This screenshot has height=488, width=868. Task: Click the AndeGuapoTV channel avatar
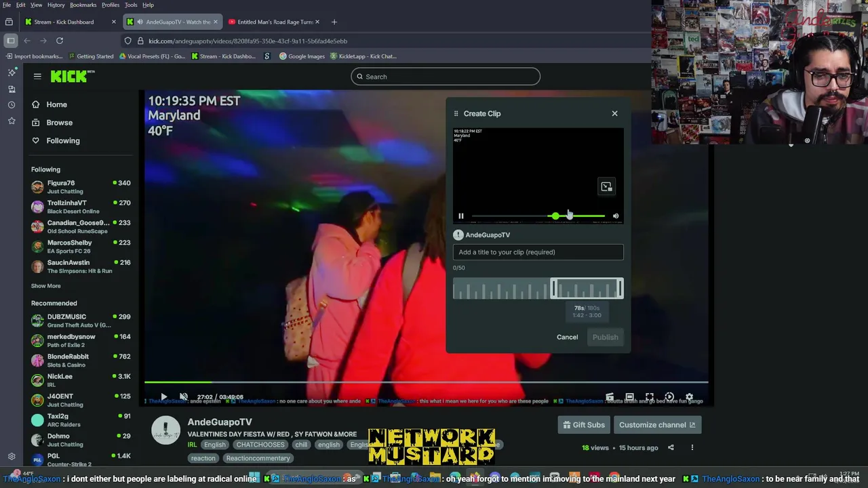click(165, 430)
